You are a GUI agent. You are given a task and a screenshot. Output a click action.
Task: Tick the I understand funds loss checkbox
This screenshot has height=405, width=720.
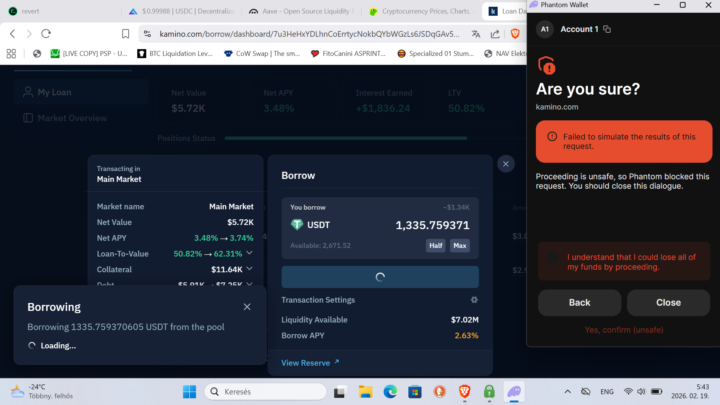(553, 258)
